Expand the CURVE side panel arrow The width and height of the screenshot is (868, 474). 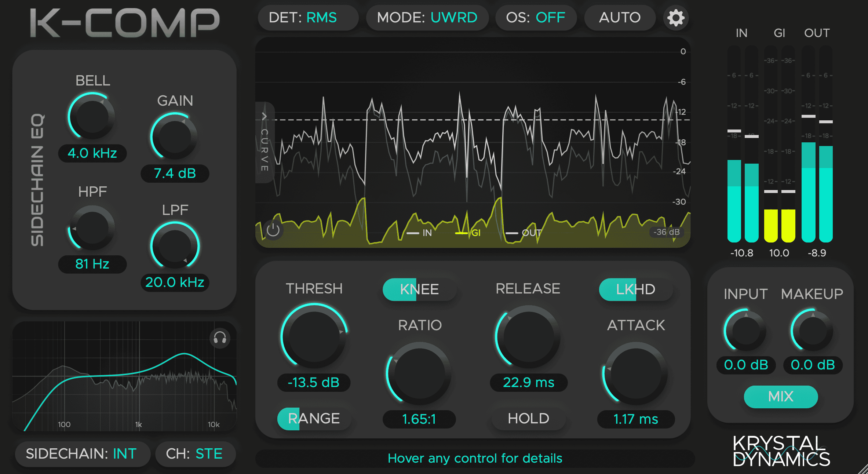(x=264, y=116)
